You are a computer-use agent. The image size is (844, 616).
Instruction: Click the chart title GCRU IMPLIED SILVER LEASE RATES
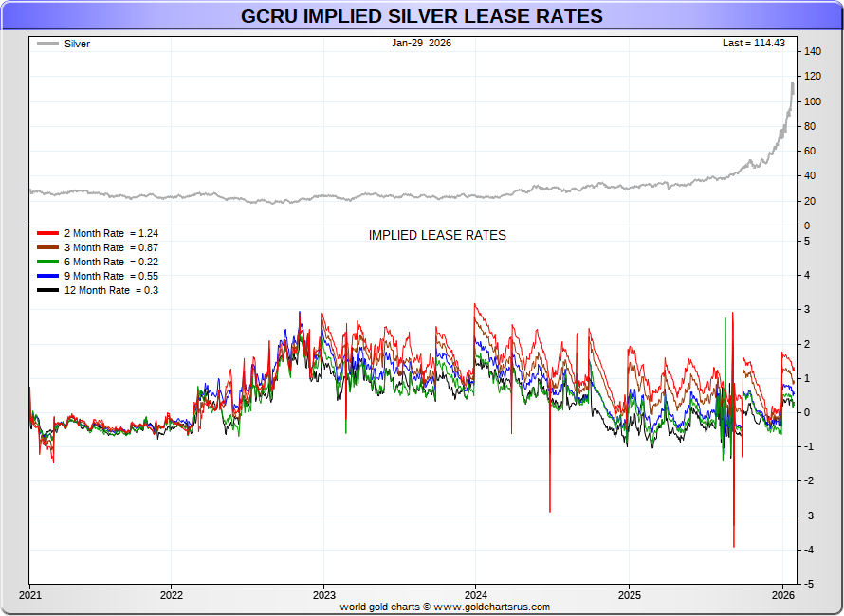421,16
